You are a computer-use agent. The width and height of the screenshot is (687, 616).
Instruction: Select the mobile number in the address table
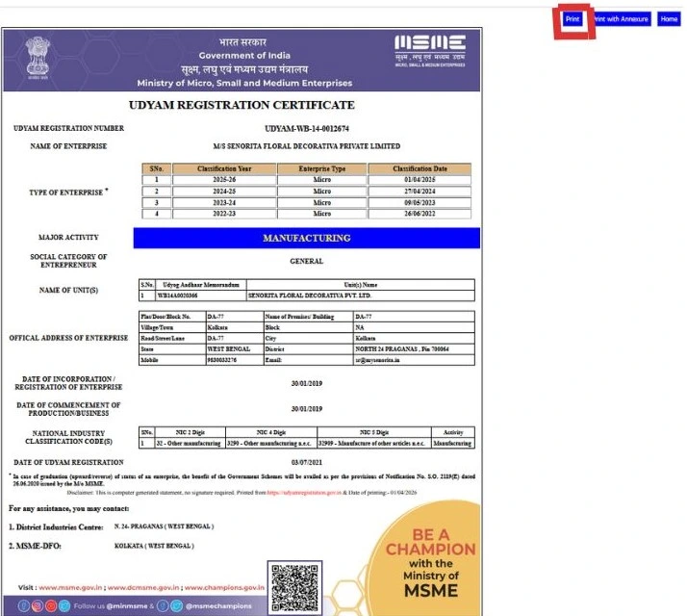pyautogui.click(x=235, y=360)
